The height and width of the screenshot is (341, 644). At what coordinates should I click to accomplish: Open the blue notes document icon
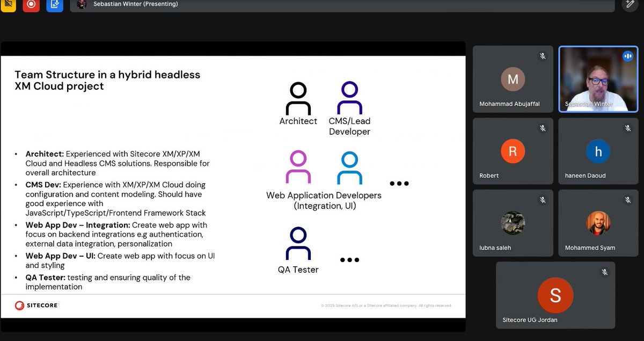point(55,4)
